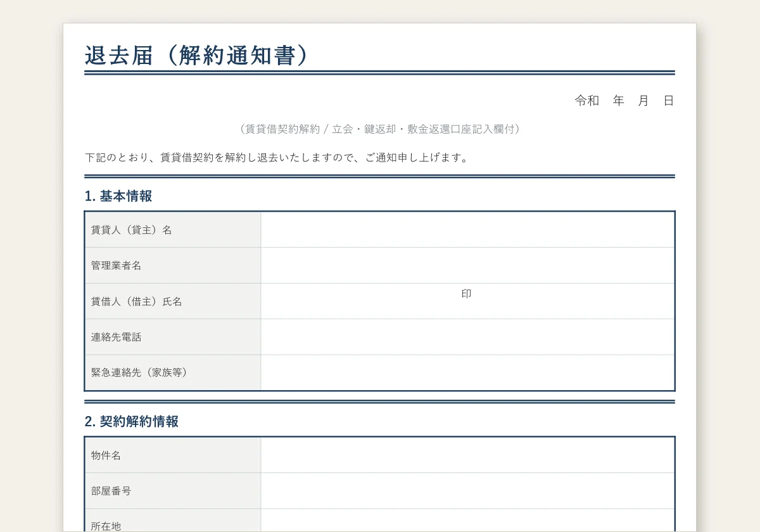Click the 所在地 input field
This screenshot has width=760, height=532.
click(467, 521)
